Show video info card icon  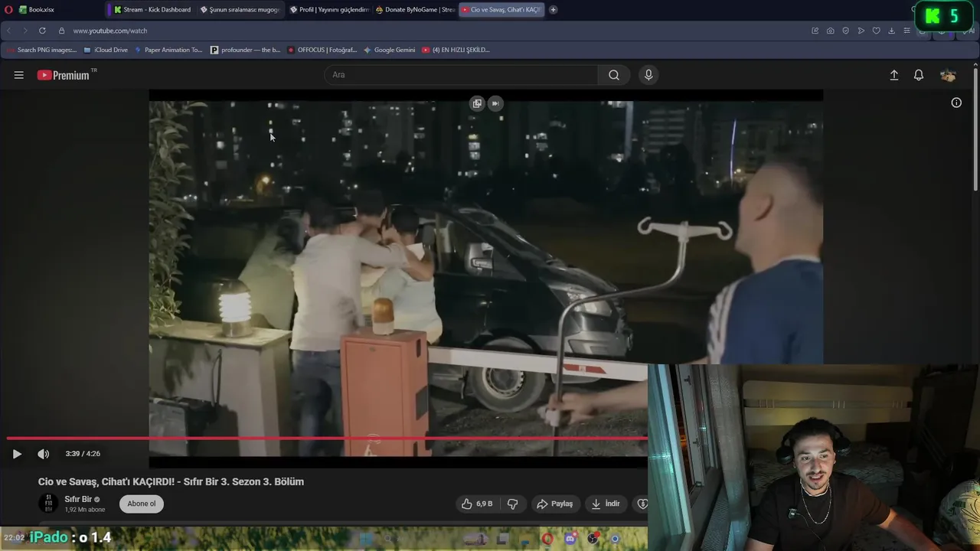point(956,103)
